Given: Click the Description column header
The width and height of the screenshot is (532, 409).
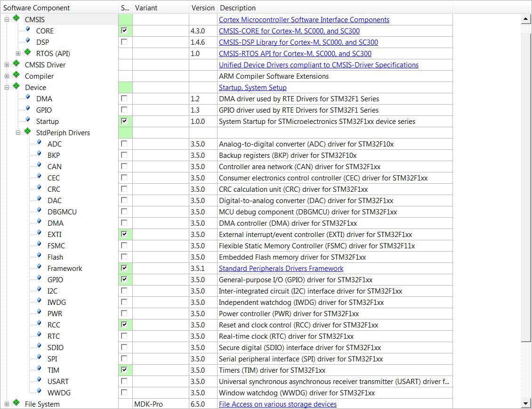Looking at the screenshot, I should tap(335, 8).
